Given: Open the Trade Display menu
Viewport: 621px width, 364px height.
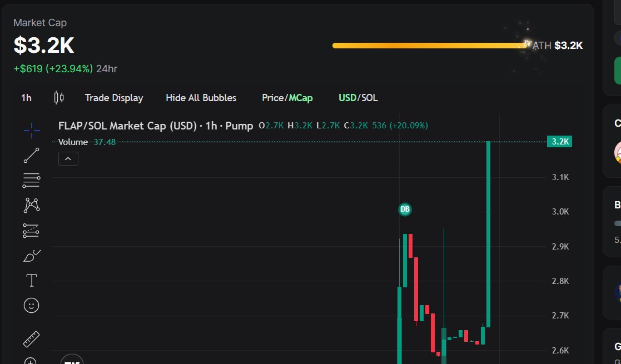Looking at the screenshot, I should point(114,97).
